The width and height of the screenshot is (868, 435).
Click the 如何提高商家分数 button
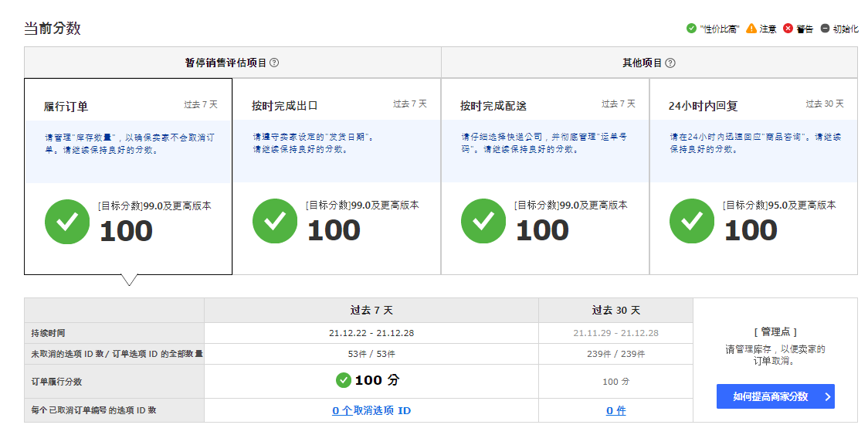(x=775, y=396)
